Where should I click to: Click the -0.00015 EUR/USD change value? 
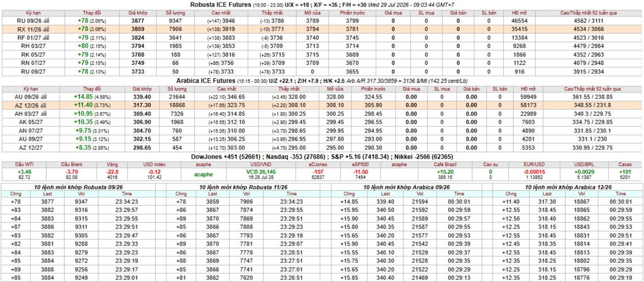[534, 172]
